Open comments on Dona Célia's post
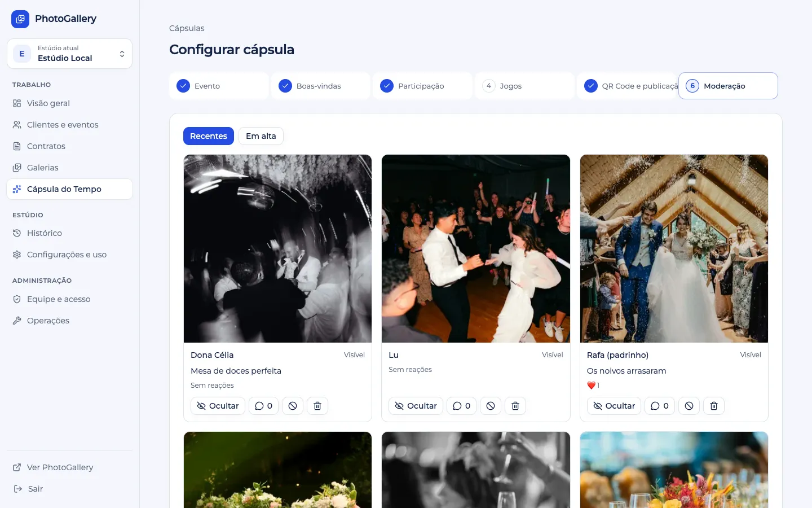This screenshot has height=508, width=812. point(264,406)
